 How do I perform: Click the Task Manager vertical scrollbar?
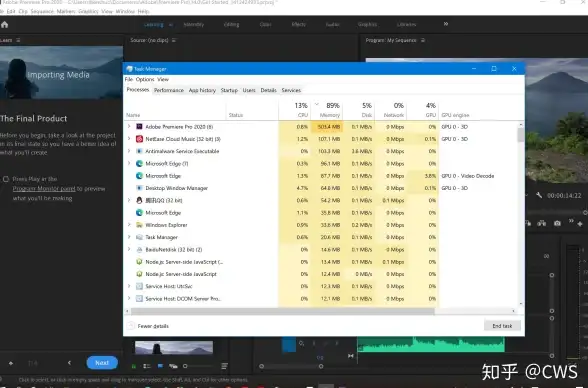point(520,135)
